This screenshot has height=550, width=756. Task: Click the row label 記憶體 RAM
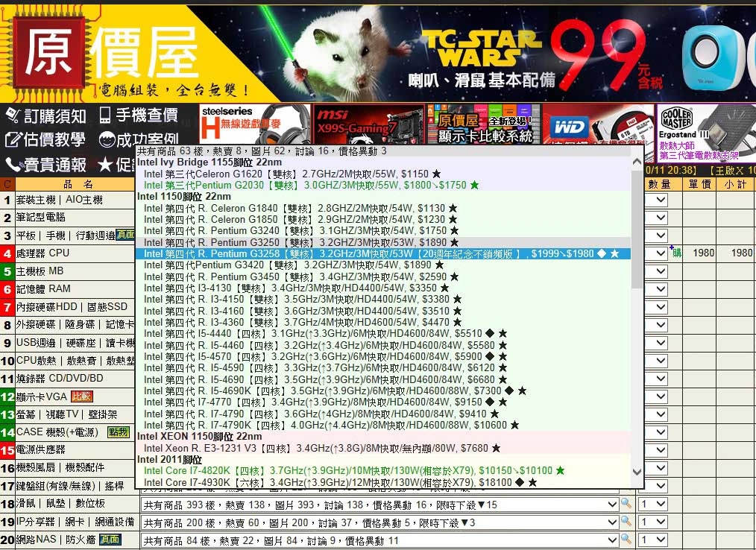(x=43, y=288)
